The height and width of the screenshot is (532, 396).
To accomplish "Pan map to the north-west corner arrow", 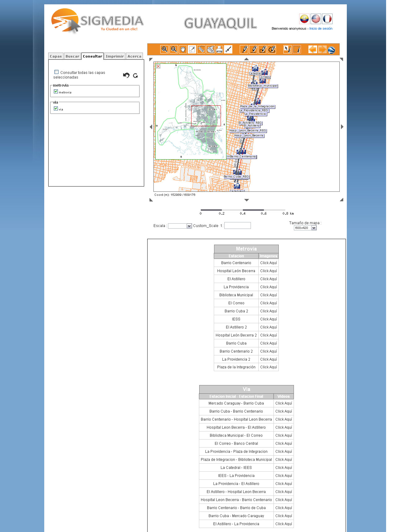I will pos(151,59).
